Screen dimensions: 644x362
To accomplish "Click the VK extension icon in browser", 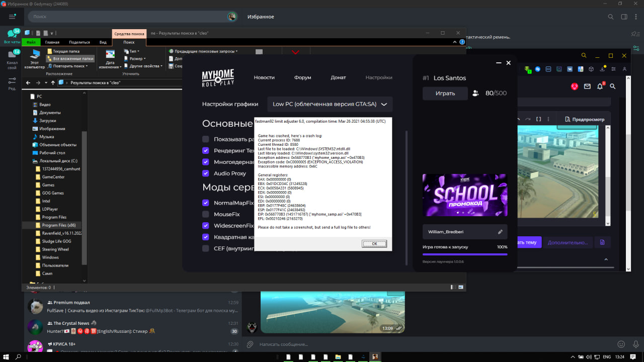I will [x=570, y=69].
